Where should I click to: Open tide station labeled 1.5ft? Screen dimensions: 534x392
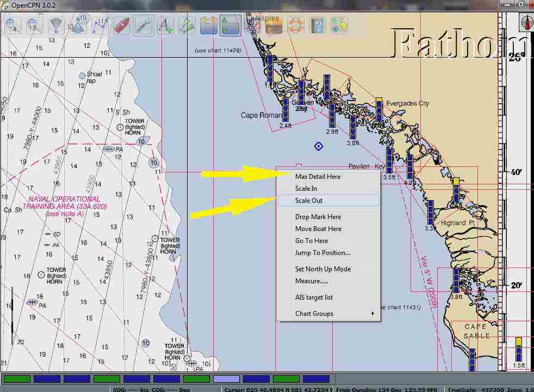518,350
